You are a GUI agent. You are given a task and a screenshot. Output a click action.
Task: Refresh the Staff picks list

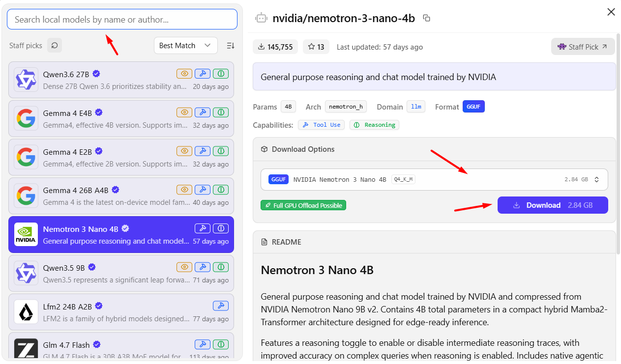(x=55, y=45)
